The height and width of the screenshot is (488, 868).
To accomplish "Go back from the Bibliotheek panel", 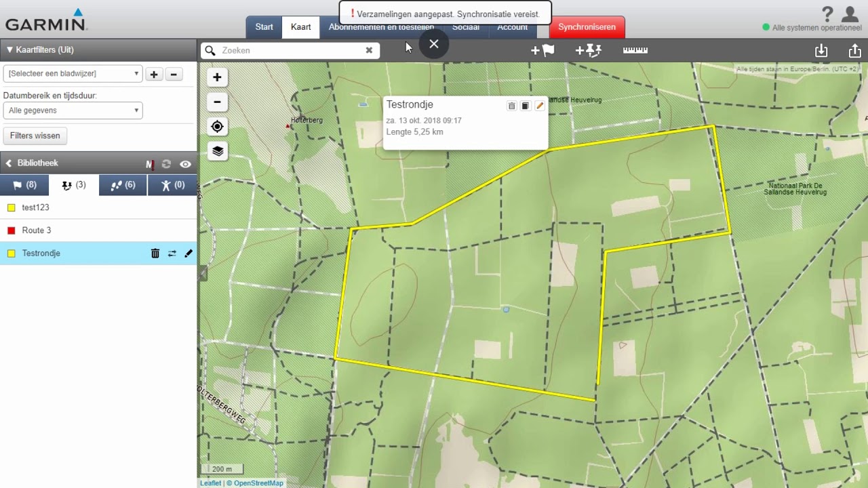I will click(x=9, y=163).
